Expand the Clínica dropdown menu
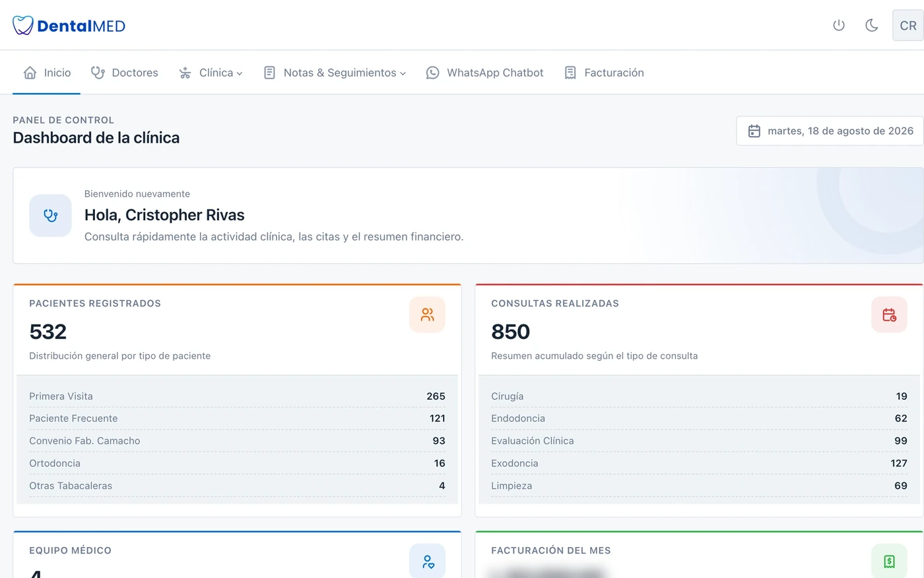Image resolution: width=924 pixels, height=578 pixels. point(211,73)
